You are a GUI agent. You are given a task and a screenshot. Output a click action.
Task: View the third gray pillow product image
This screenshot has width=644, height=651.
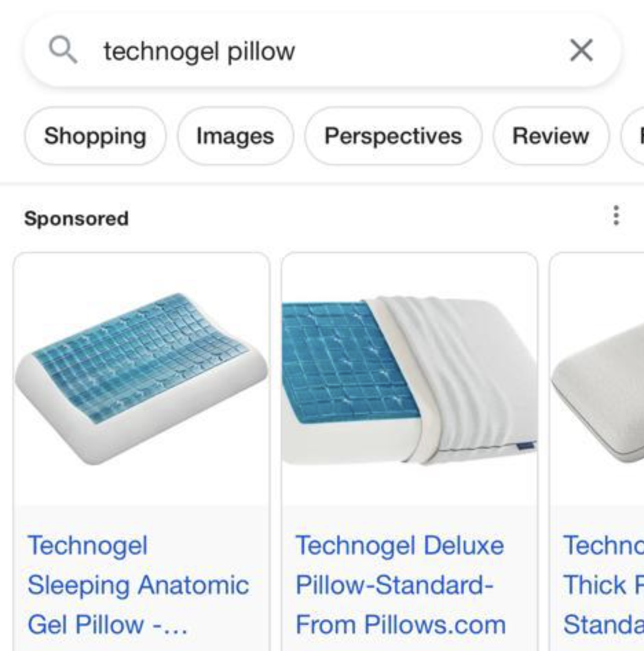tap(597, 392)
